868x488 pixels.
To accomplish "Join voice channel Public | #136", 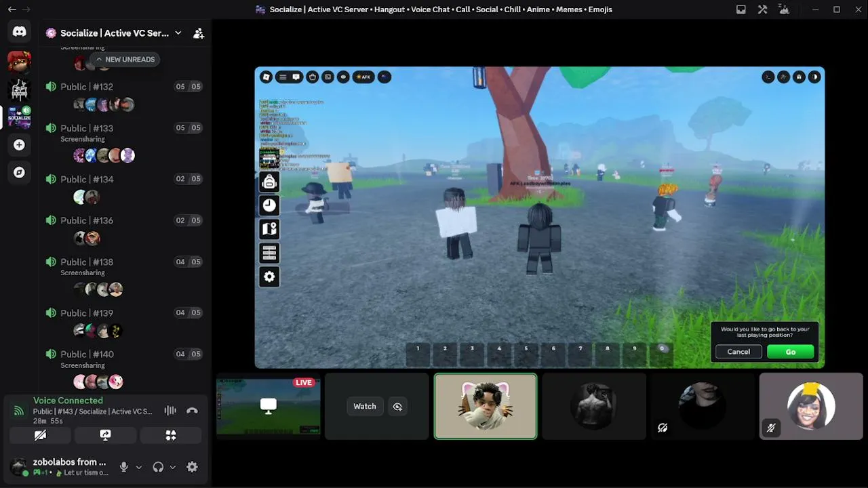I will 124,220.
